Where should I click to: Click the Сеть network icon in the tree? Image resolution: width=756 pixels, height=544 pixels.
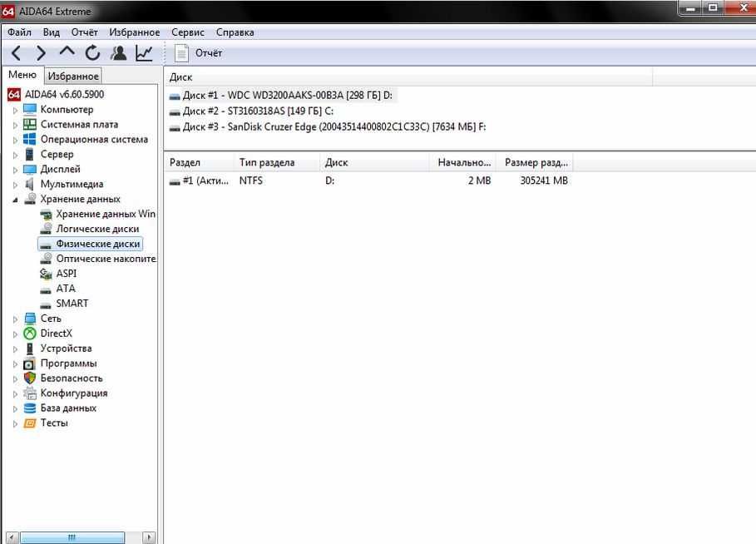[x=30, y=319]
